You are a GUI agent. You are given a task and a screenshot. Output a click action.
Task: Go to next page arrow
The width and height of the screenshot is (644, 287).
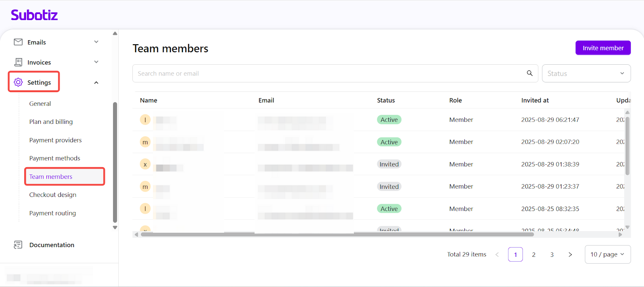(x=570, y=254)
